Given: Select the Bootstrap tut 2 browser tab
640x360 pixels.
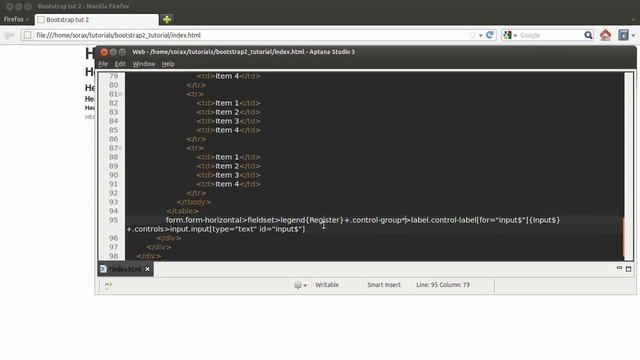Looking at the screenshot, I should pos(97,20).
